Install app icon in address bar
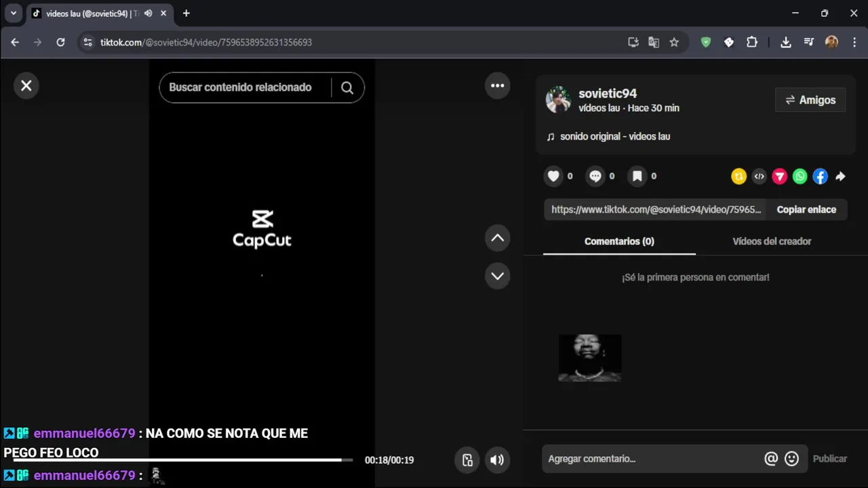Screen dimensions: 868x488 click(633, 42)
